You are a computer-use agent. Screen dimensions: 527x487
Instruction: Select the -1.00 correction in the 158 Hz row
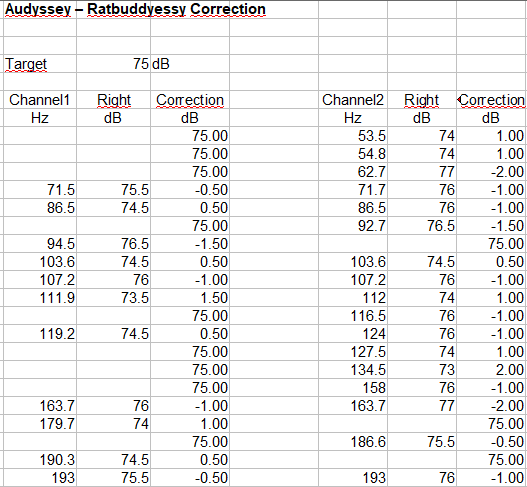pos(491,388)
